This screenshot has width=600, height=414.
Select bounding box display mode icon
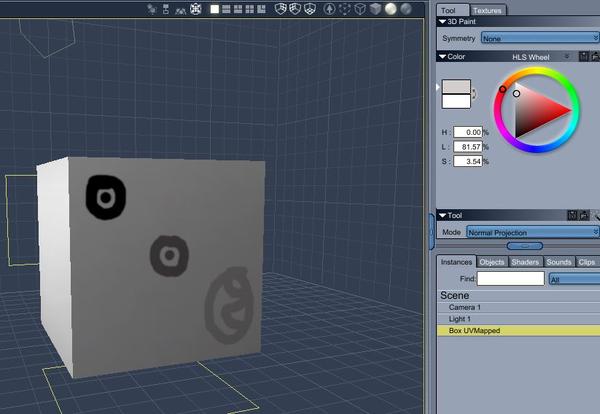pyautogui.click(x=344, y=9)
